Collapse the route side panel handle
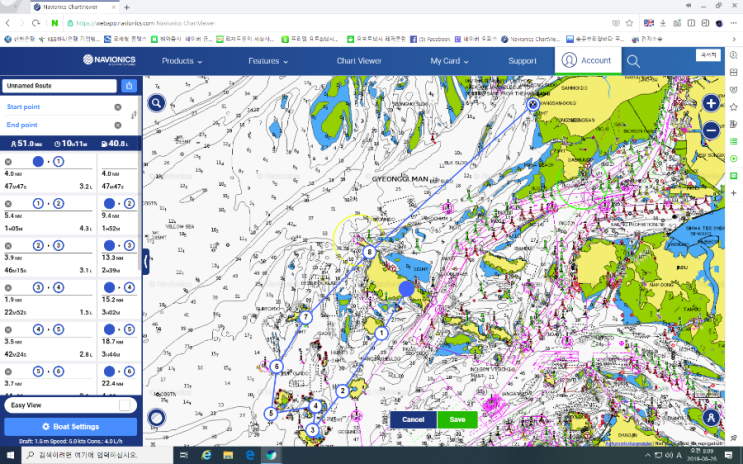Screen dimensions: 743x464 pos(146,262)
